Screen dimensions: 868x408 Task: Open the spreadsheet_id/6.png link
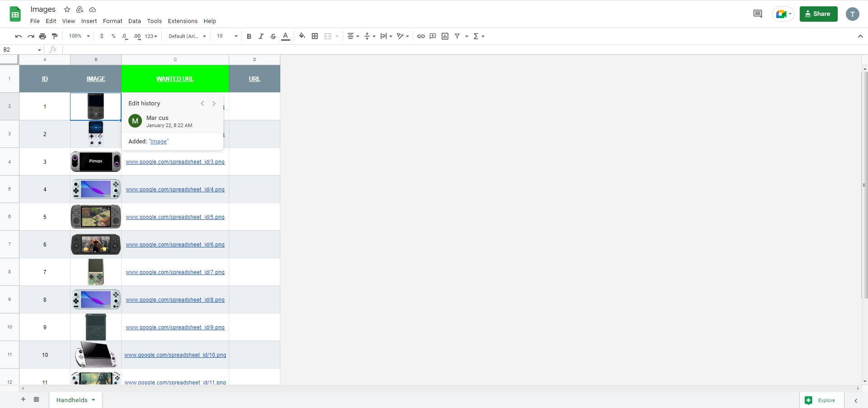175,245
